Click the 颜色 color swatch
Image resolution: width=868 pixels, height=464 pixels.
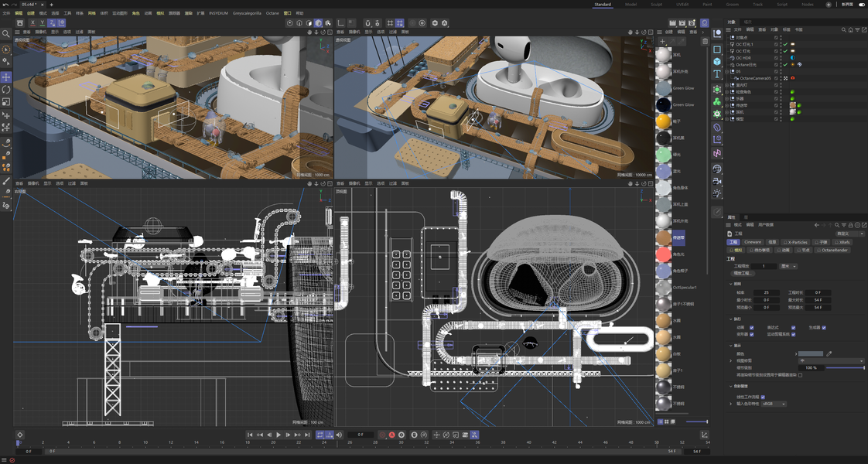tap(811, 354)
